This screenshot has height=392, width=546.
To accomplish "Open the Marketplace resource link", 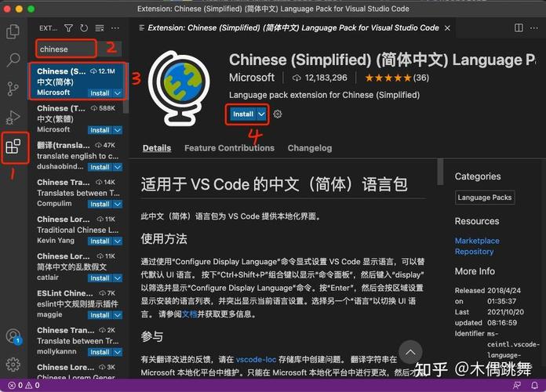I will 477,241.
